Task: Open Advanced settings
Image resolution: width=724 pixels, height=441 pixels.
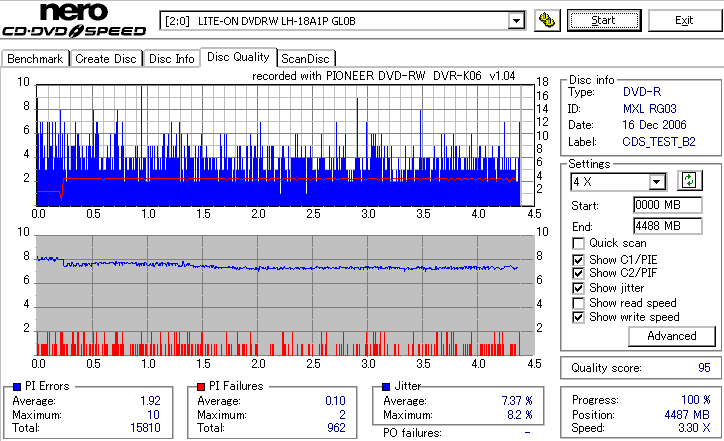Action: [671, 336]
